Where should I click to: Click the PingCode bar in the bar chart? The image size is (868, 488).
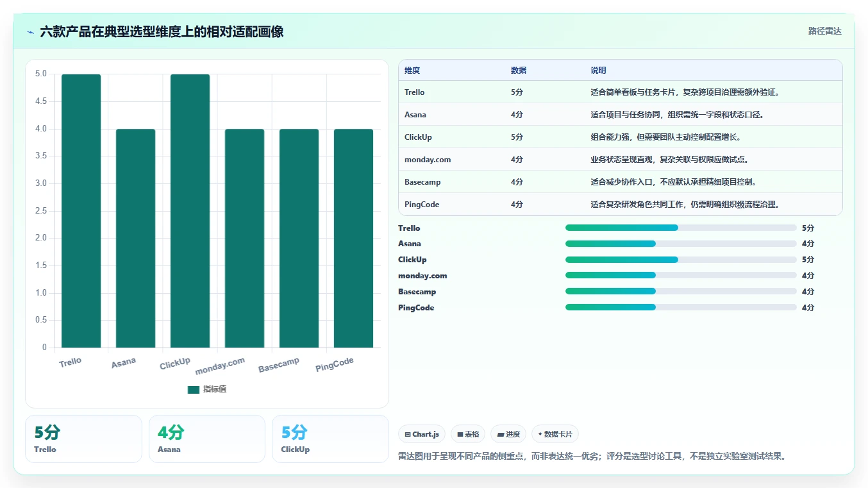click(354, 239)
